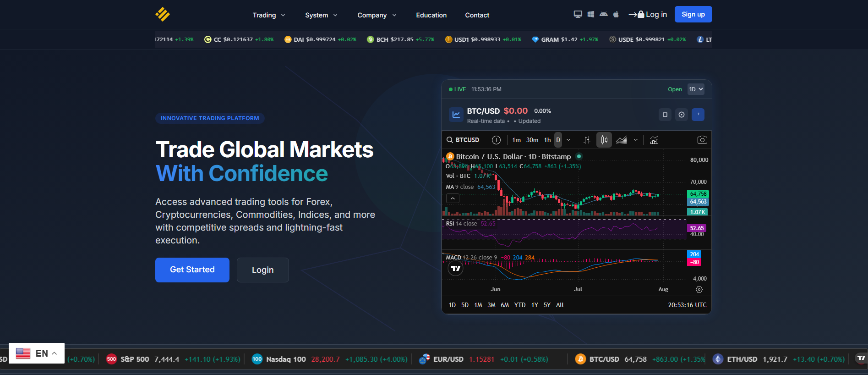Click the BTC/USD coin icon in bottom ticker

[580, 359]
